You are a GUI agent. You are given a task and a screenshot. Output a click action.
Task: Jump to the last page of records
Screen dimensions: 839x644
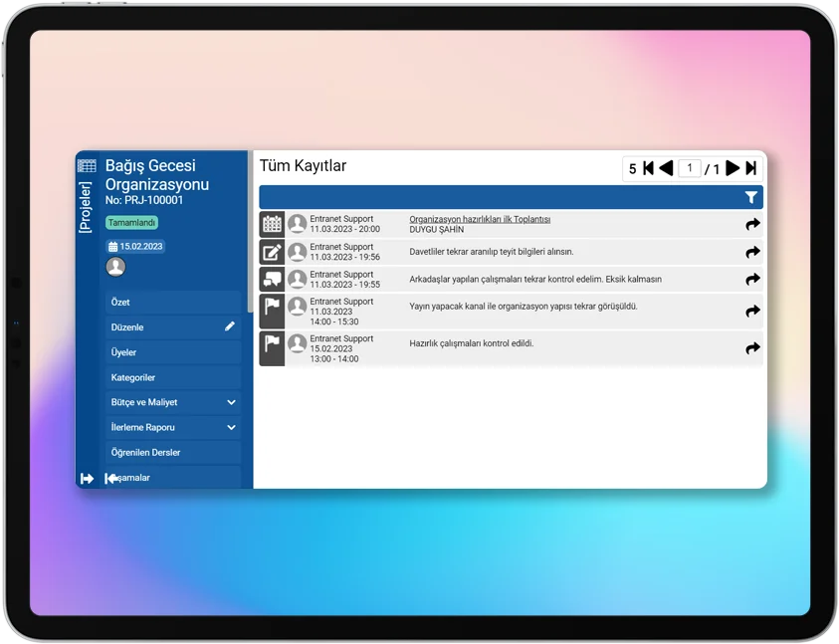coord(751,168)
